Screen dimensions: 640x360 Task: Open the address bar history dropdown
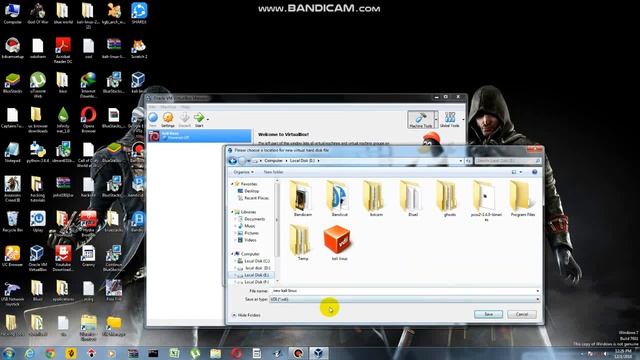[x=461, y=161]
